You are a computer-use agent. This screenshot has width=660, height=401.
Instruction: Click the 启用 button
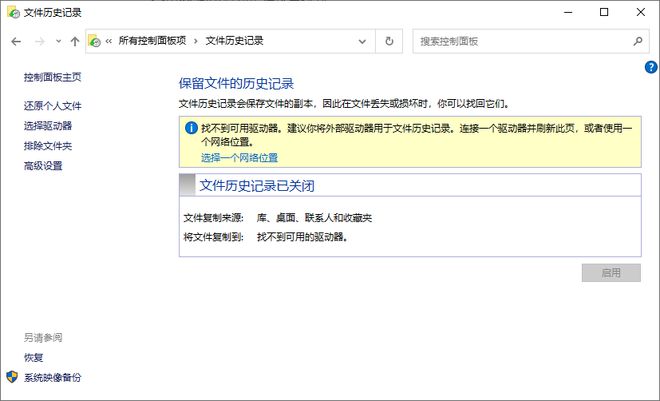(x=611, y=273)
